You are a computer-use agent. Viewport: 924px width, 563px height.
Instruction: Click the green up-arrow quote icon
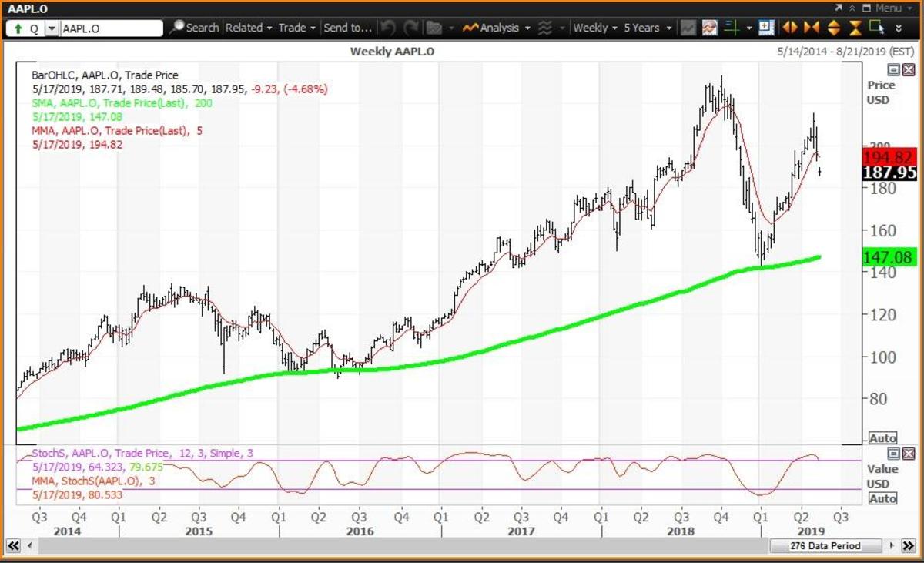[x=17, y=28]
